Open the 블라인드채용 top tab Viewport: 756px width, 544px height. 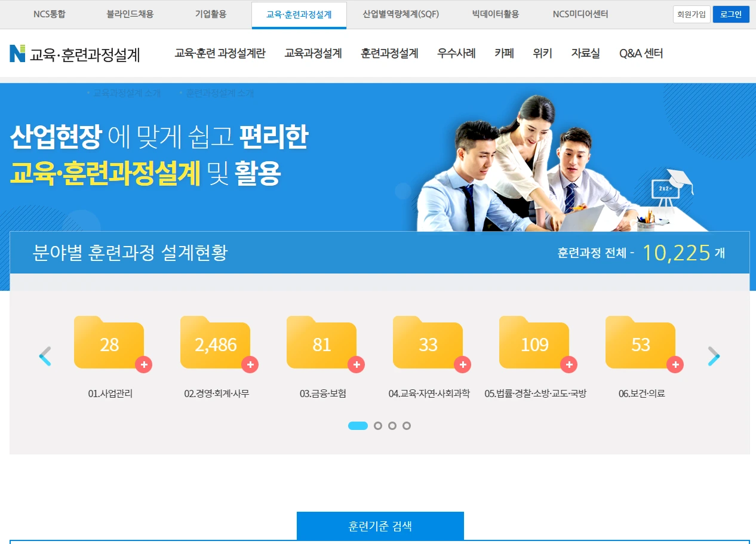(130, 14)
